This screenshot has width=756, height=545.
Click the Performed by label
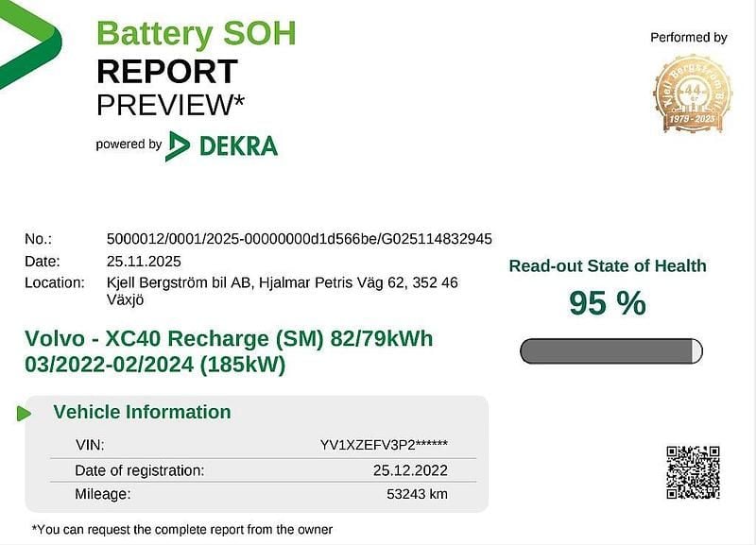click(x=688, y=38)
